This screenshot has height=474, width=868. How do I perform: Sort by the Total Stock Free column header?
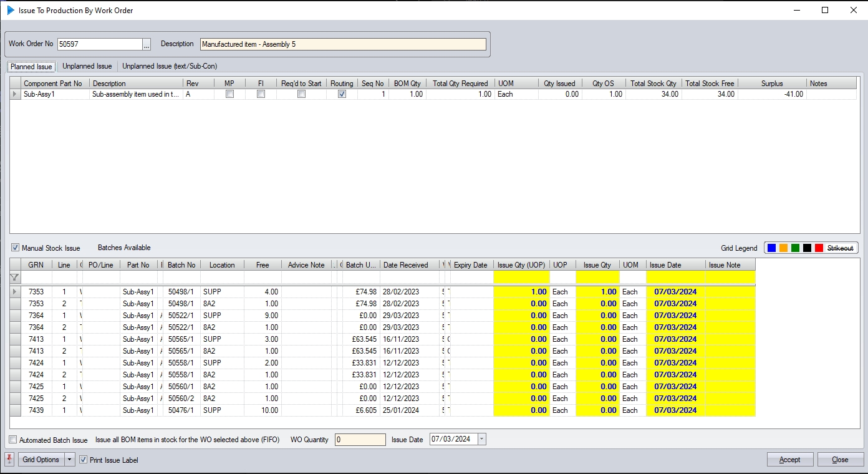pos(710,83)
